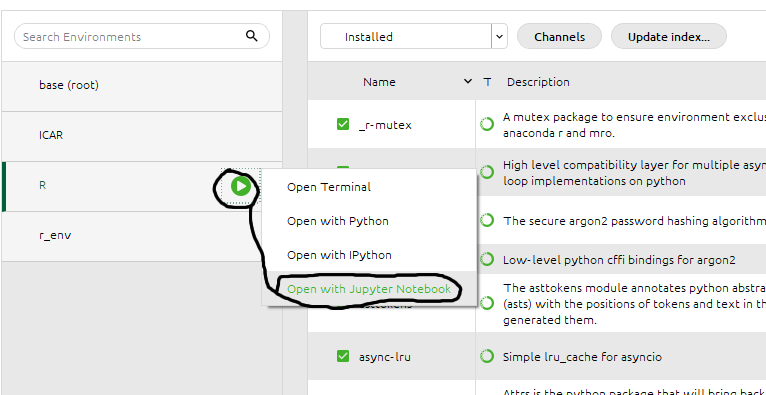766x395 pixels.
Task: Uncheck the async-lru package checkbox
Action: 343,356
